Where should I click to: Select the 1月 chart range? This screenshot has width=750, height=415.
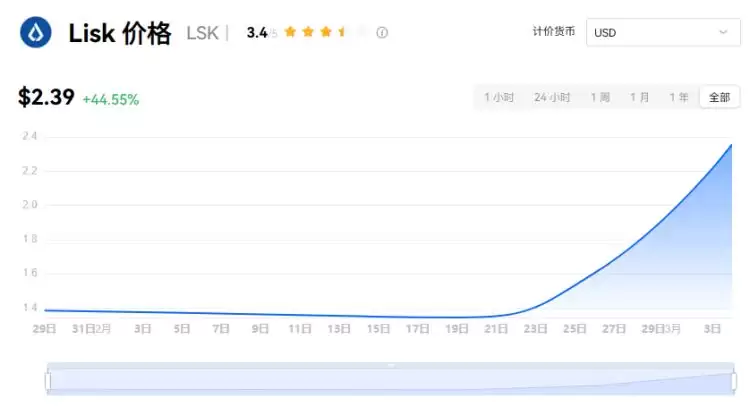(640, 97)
